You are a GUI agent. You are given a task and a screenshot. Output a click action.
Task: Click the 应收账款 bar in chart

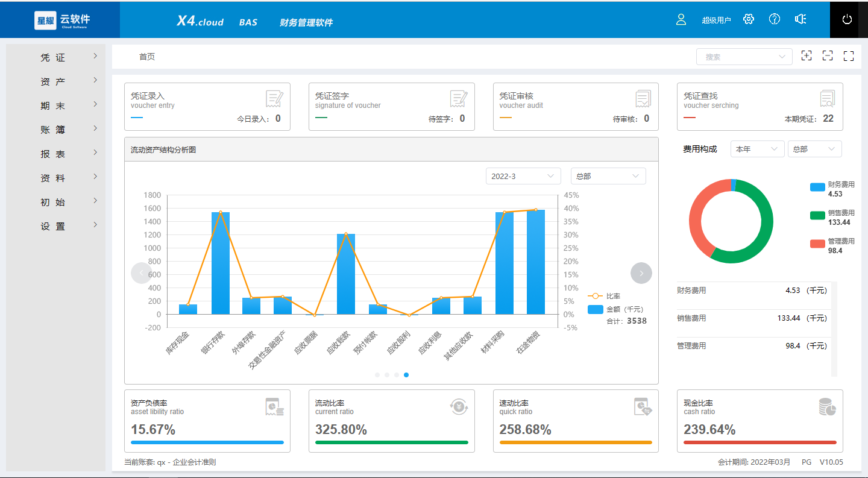tap(346, 274)
